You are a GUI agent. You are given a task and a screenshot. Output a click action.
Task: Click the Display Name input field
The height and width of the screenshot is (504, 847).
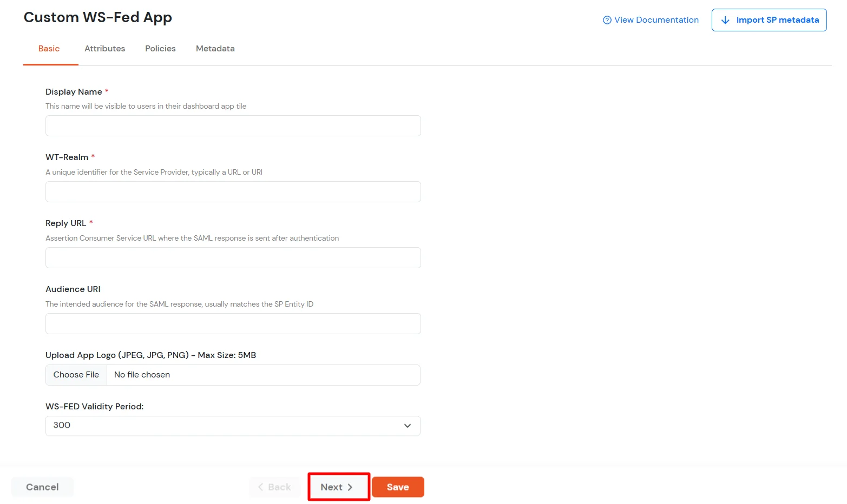[x=233, y=125]
